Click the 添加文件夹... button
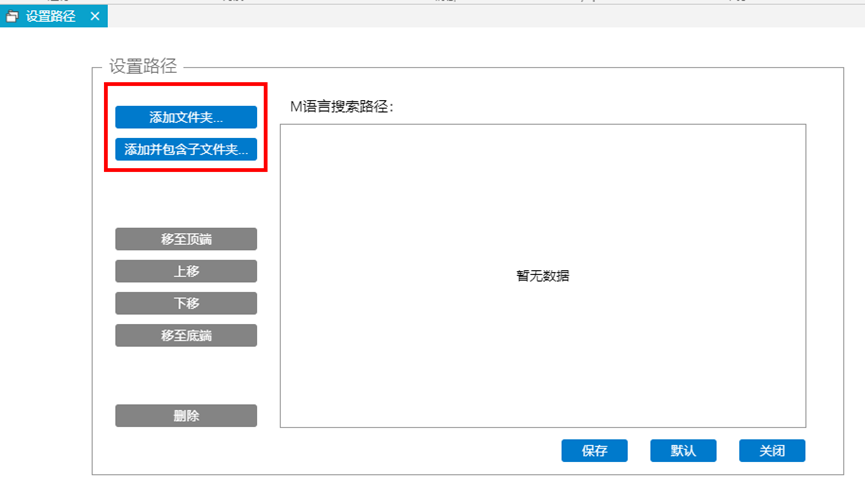 (186, 117)
